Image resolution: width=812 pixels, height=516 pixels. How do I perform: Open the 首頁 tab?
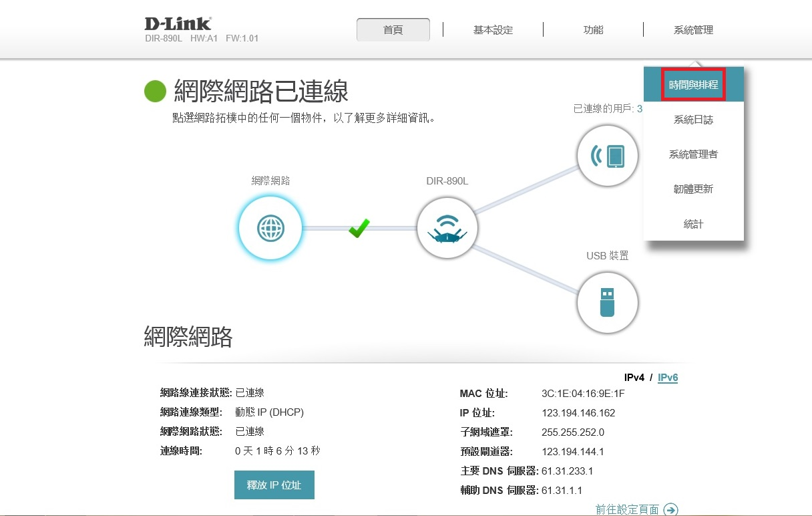pos(393,30)
